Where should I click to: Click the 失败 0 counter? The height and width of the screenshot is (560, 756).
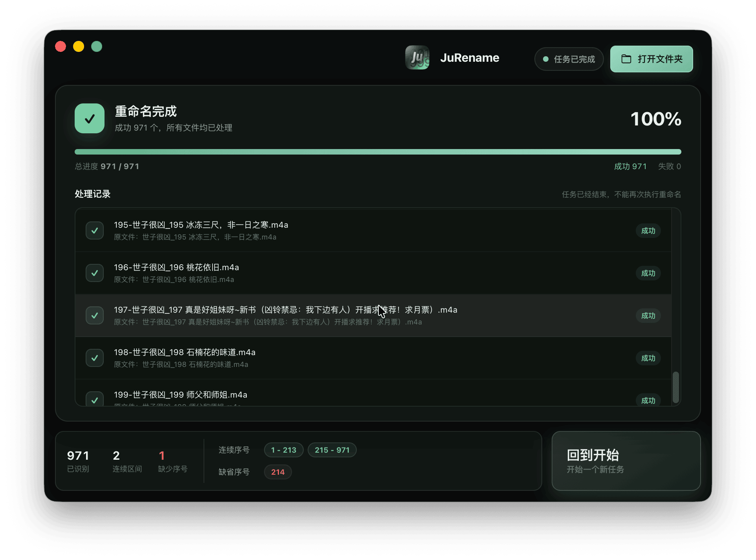[670, 166]
